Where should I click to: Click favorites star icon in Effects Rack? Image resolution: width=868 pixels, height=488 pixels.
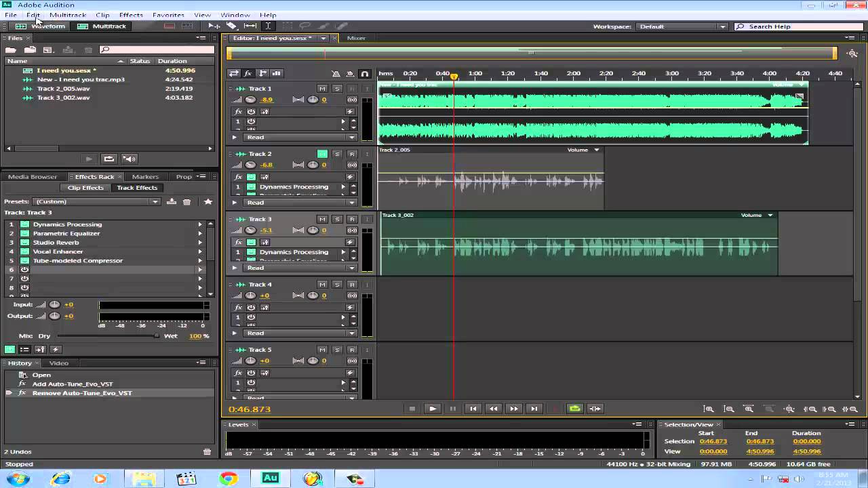tap(208, 201)
